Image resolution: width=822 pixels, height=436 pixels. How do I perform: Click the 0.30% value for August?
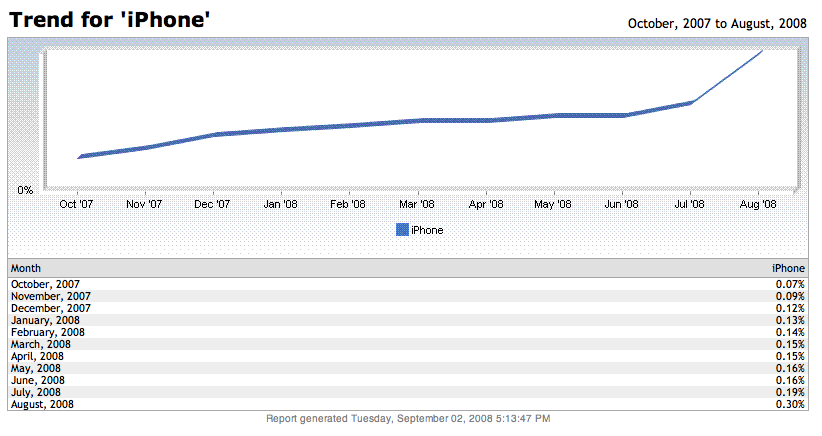[790, 405]
